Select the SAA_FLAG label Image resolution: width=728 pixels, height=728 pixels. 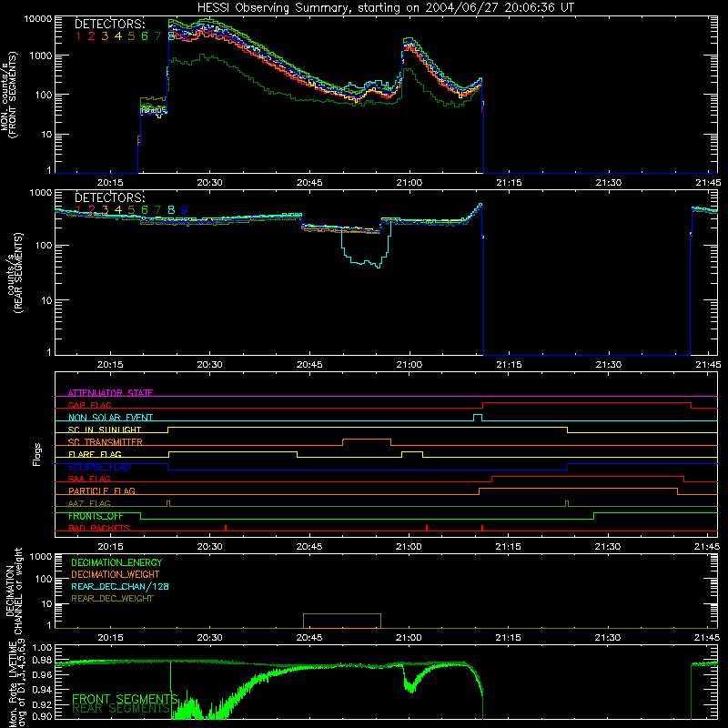coord(89,479)
